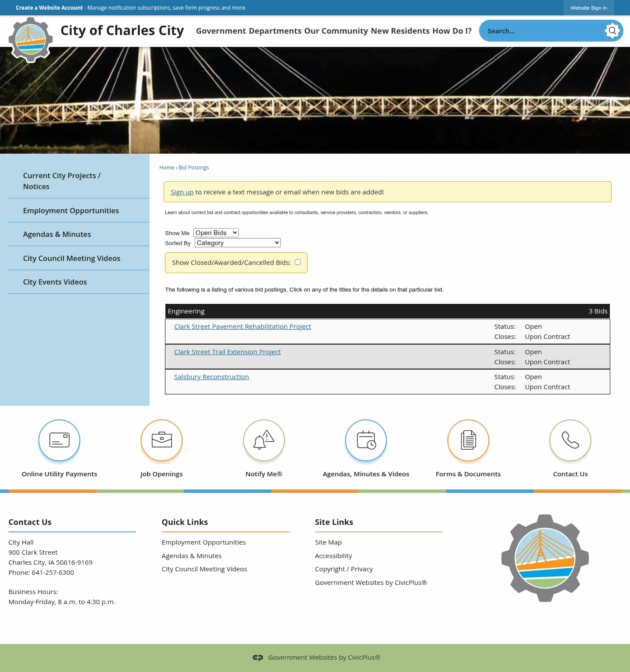The height and width of the screenshot is (672, 630).
Task: Open the Sorted By Category dropdown
Action: click(238, 243)
